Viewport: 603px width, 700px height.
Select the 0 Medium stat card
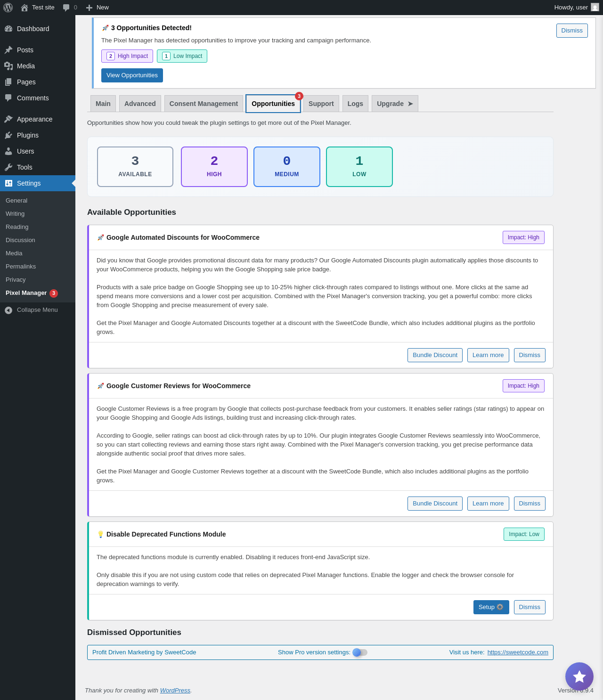[287, 167]
